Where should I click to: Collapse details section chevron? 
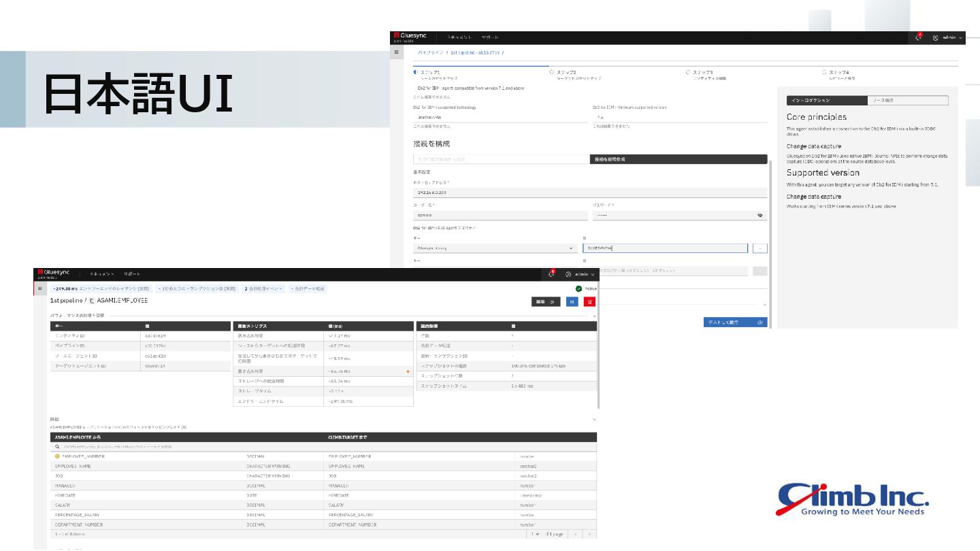(x=594, y=420)
